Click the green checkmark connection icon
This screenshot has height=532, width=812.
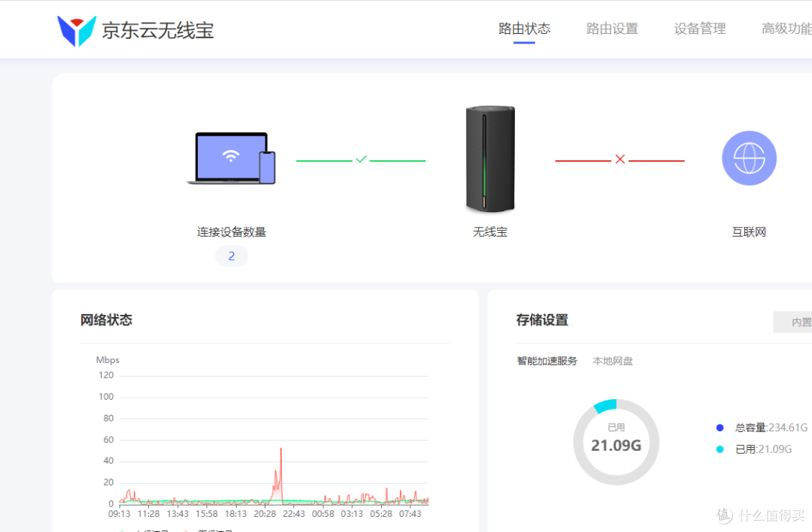361,159
